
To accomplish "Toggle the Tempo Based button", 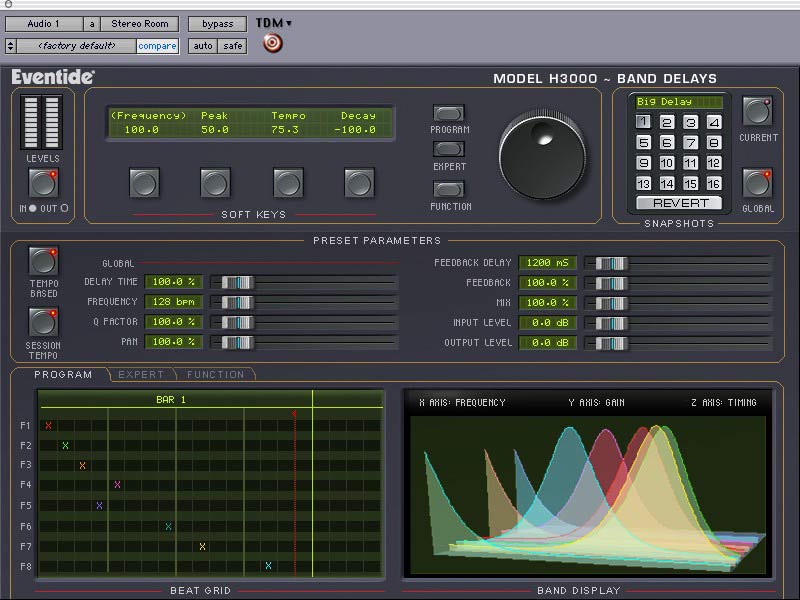I will point(43,261).
